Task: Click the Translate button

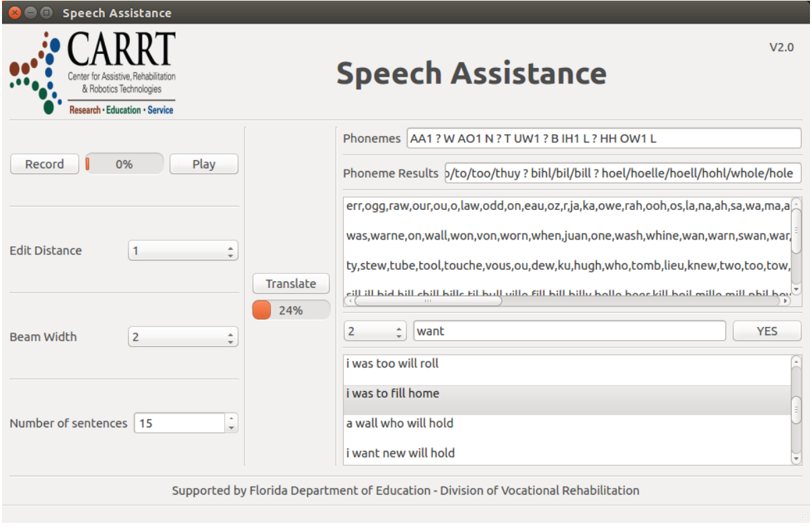Action: point(291,283)
